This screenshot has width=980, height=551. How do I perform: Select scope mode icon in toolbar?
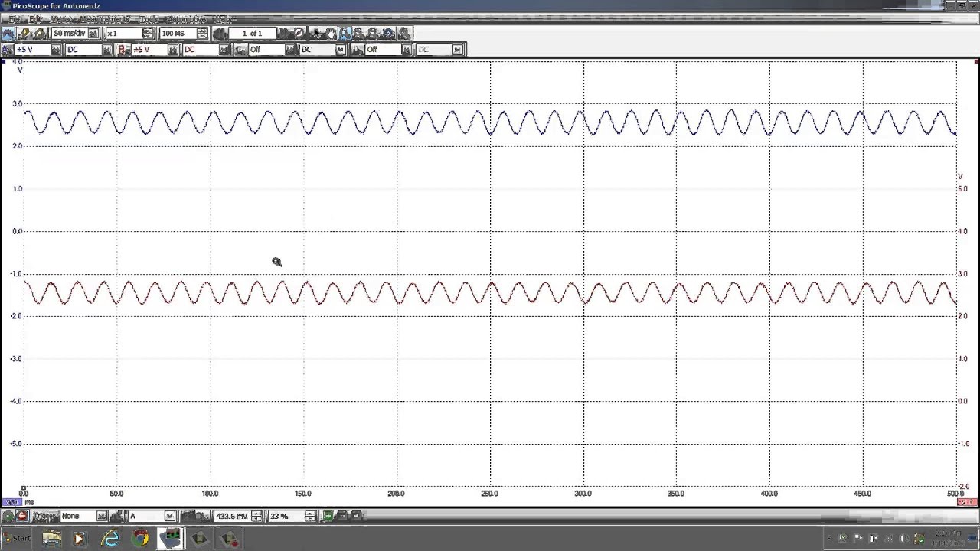(8, 34)
